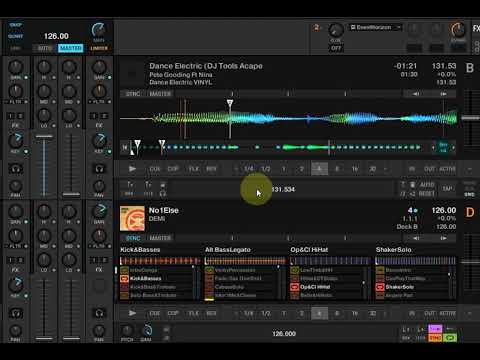Show smaller loop sizes arrow in deck D

coord(236,313)
